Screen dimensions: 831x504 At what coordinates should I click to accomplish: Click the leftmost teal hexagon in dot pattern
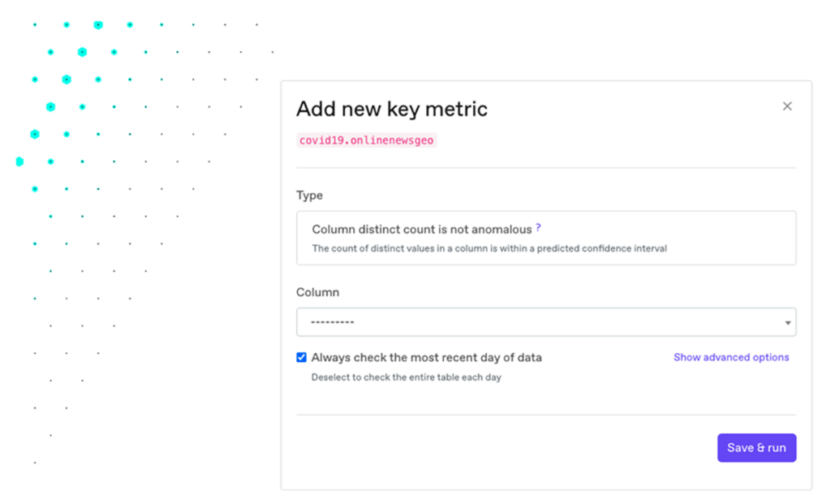(x=19, y=162)
